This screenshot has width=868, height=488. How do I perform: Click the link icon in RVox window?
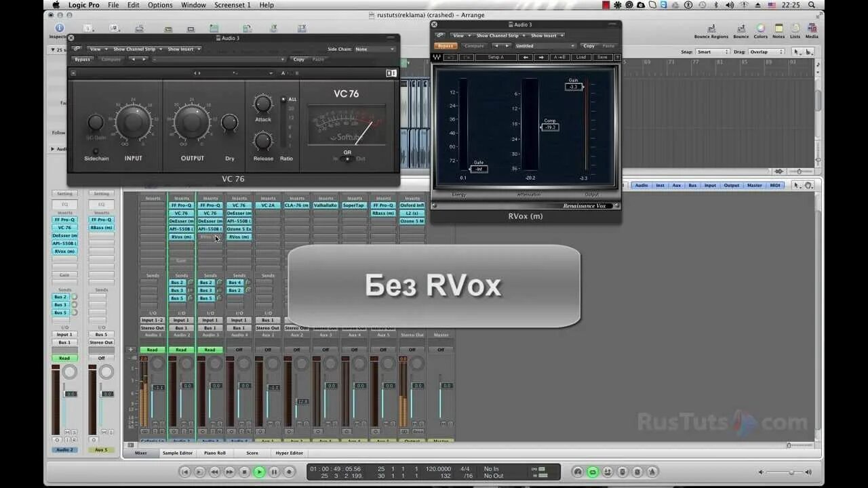tap(440, 35)
